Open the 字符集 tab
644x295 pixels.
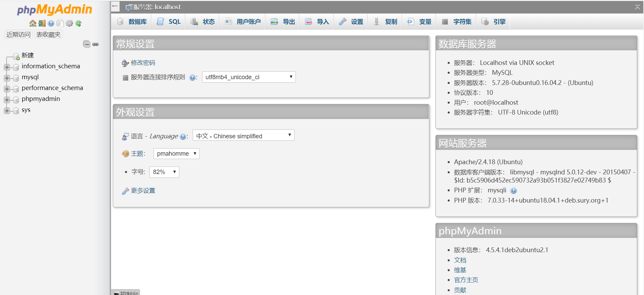456,22
